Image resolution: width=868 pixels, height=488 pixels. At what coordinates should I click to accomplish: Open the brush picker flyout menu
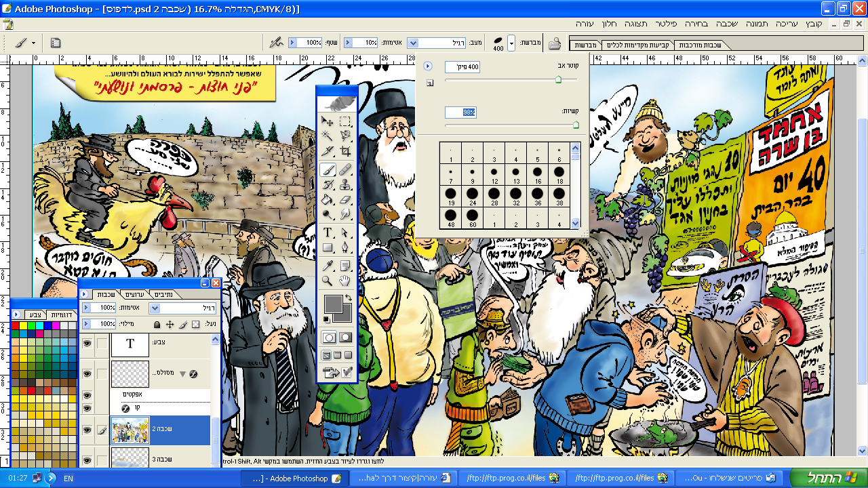click(427, 66)
